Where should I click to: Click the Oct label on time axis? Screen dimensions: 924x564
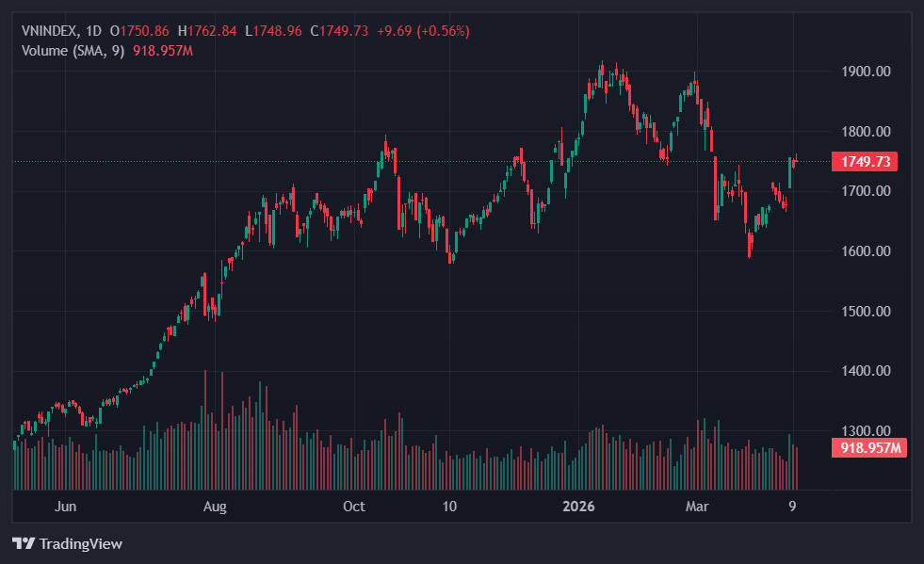[x=353, y=507]
